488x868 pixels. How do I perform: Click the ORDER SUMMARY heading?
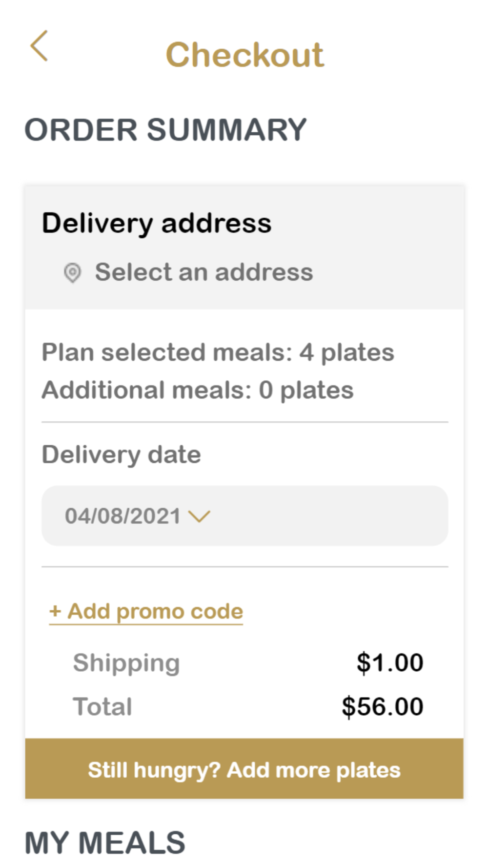(x=165, y=130)
